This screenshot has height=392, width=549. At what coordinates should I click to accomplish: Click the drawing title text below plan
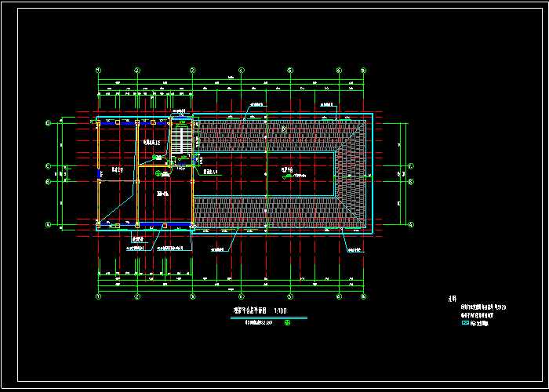point(249,311)
